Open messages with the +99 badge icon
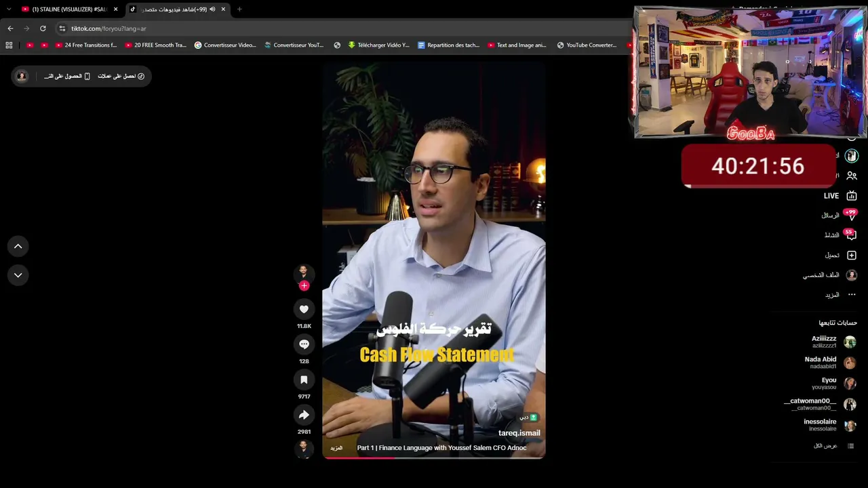The height and width of the screenshot is (488, 868). pos(851,216)
